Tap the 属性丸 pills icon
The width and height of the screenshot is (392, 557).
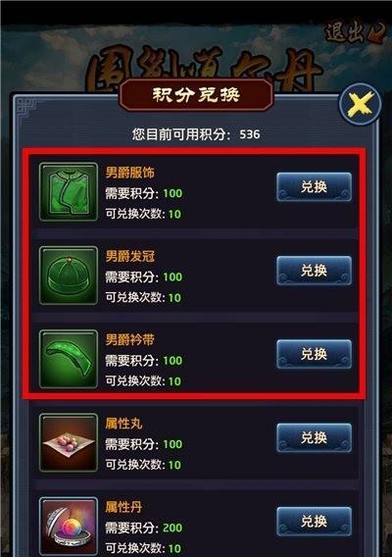(x=69, y=442)
